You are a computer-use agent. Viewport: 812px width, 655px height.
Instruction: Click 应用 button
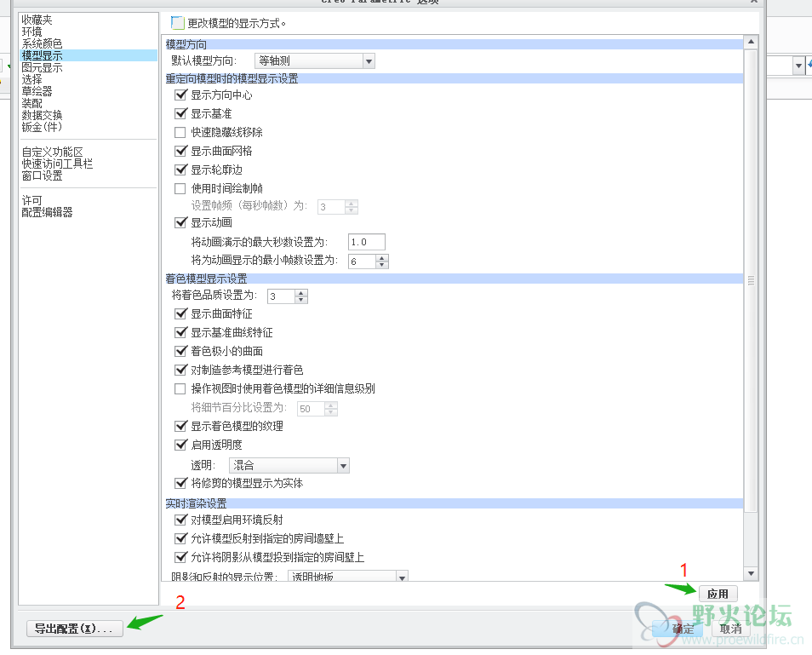tap(718, 594)
